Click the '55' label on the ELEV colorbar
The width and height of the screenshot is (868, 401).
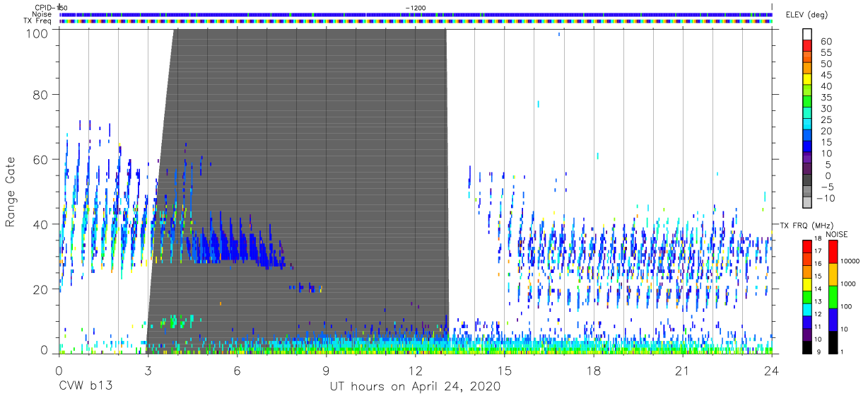click(x=826, y=53)
